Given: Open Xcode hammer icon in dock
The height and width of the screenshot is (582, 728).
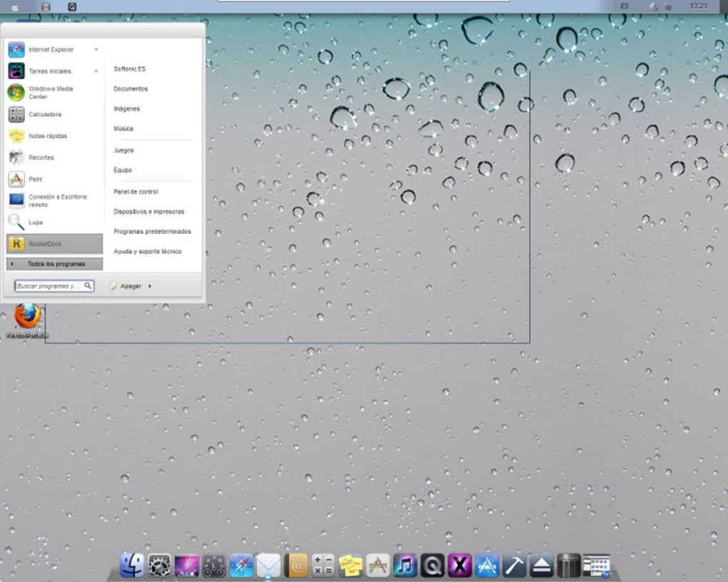Looking at the screenshot, I should tap(515, 566).
